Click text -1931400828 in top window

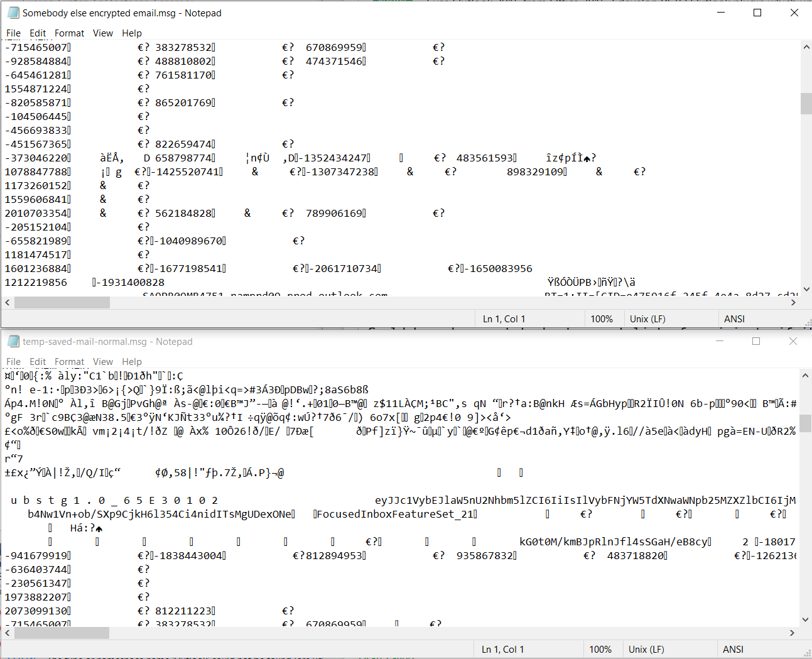(x=130, y=283)
